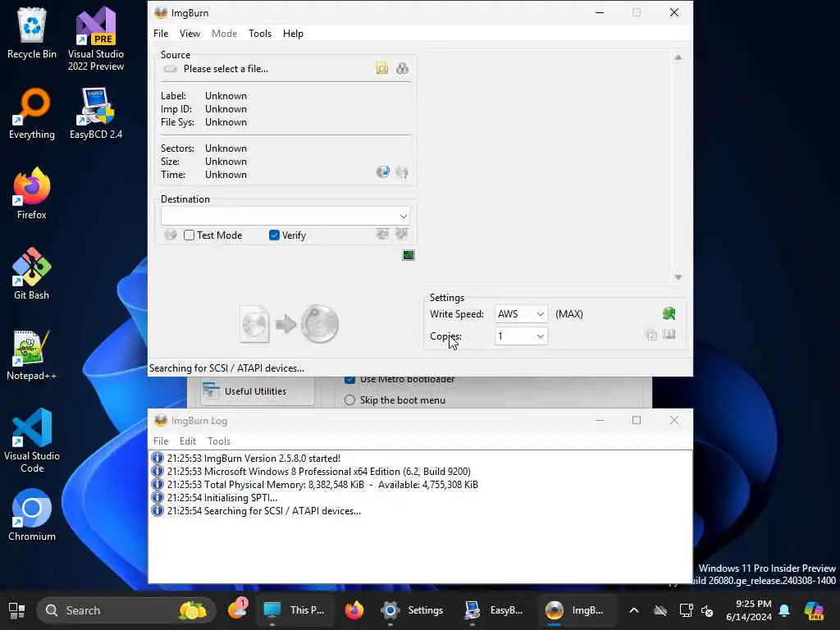Click the ImgBurn taskbar button
The image size is (840, 630).
click(x=575, y=610)
